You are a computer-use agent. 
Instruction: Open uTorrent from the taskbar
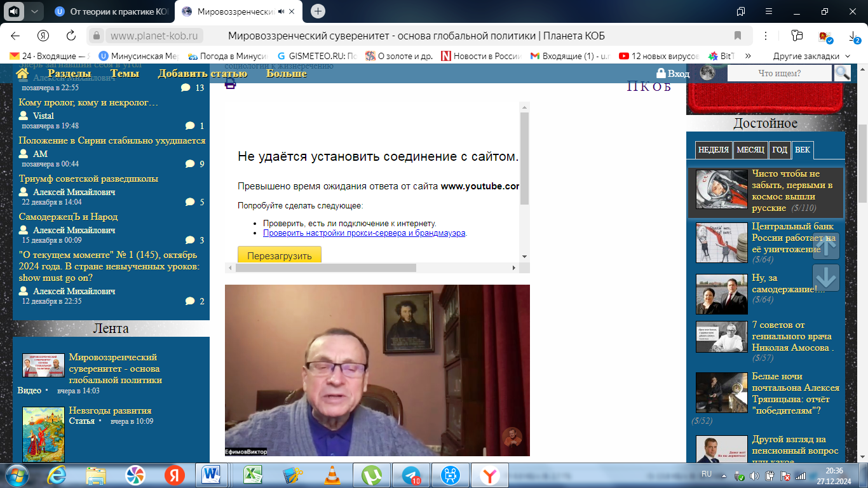pyautogui.click(x=373, y=475)
